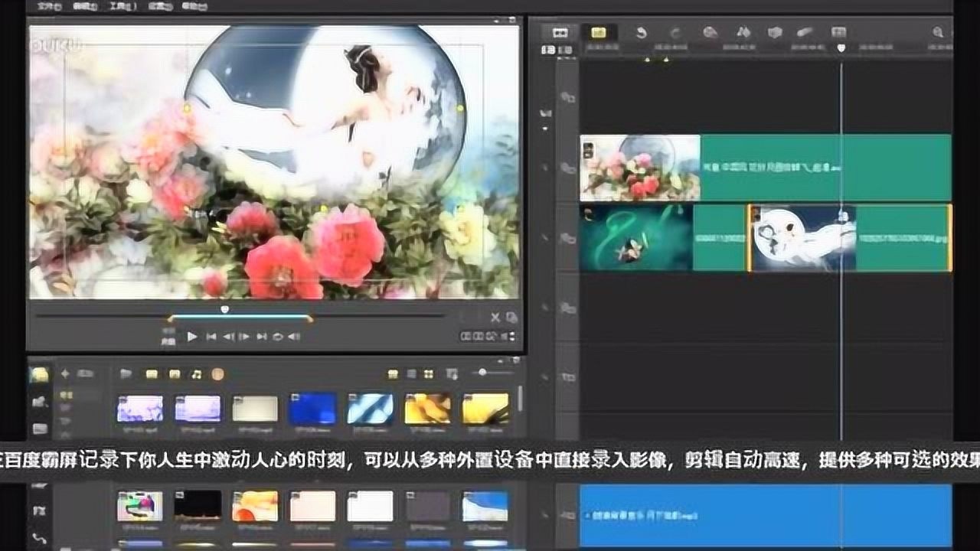Viewport: 980px width, 551px height.
Task: Click the library vertical scrollbar
Action: point(521,398)
